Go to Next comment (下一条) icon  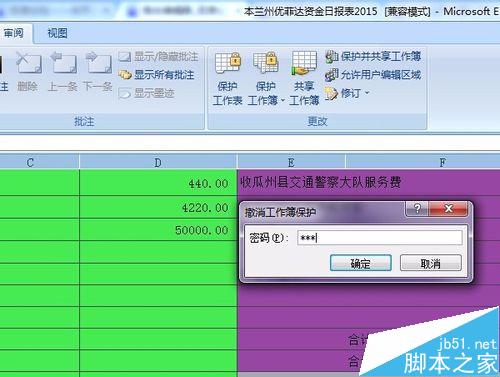[98, 72]
